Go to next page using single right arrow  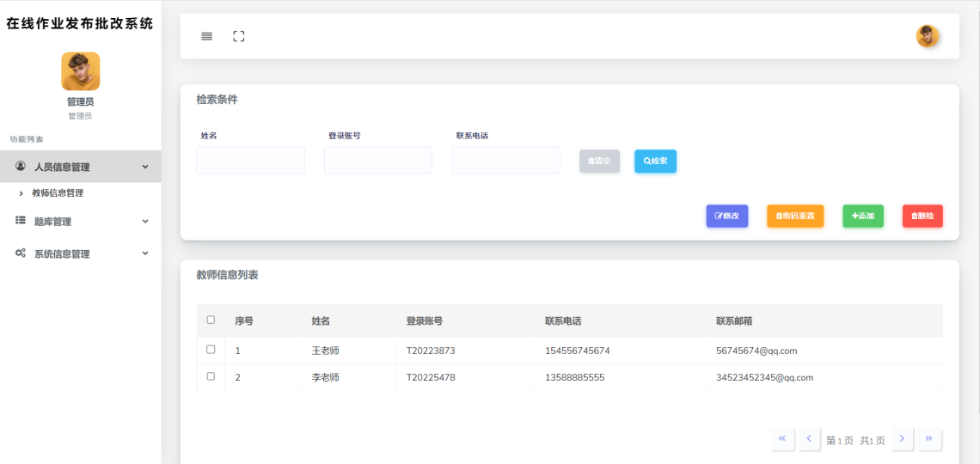click(x=902, y=439)
